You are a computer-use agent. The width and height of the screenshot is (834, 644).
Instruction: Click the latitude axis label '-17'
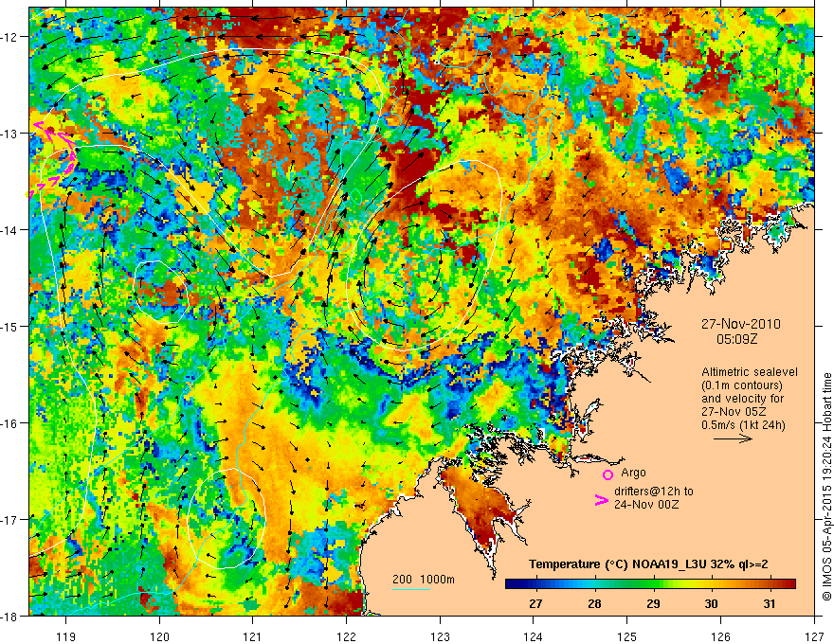click(x=9, y=520)
